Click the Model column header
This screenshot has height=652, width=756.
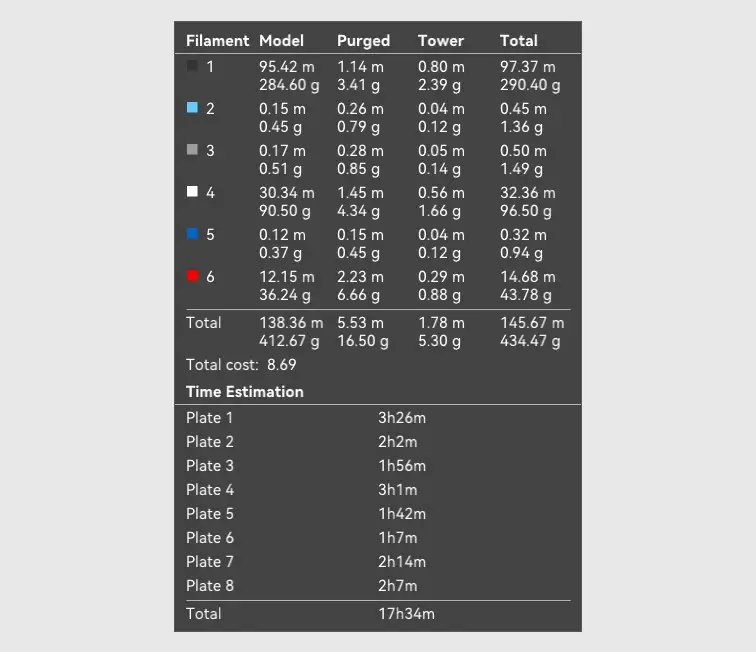pyautogui.click(x=281, y=41)
